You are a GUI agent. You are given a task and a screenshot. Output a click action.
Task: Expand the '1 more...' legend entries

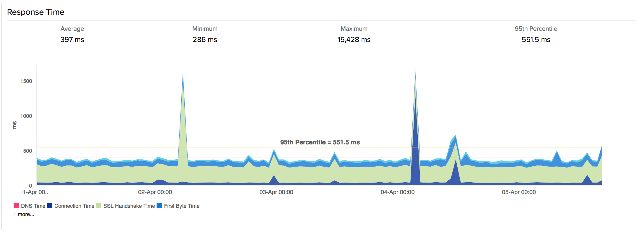point(24,214)
